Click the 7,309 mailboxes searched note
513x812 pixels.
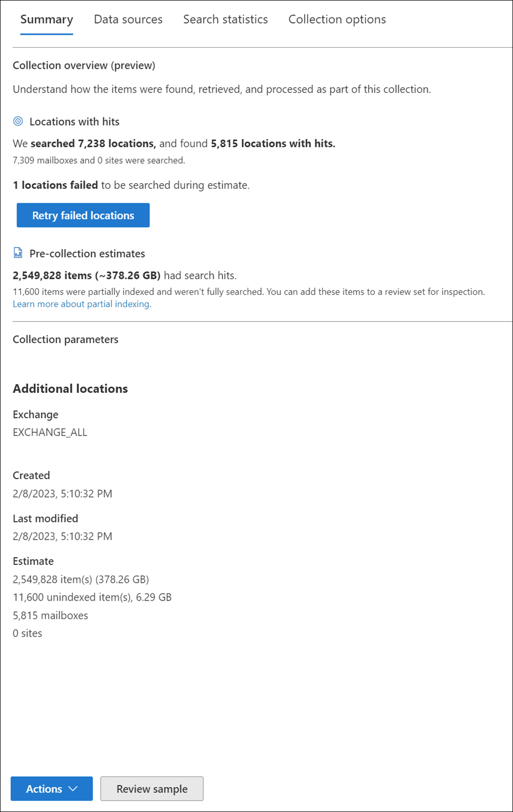(99, 160)
